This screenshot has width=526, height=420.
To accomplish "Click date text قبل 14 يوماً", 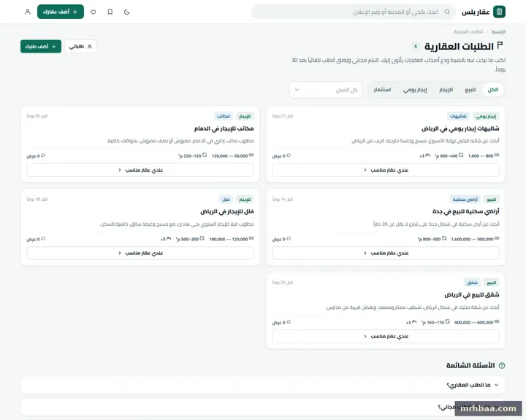I will (x=283, y=199).
